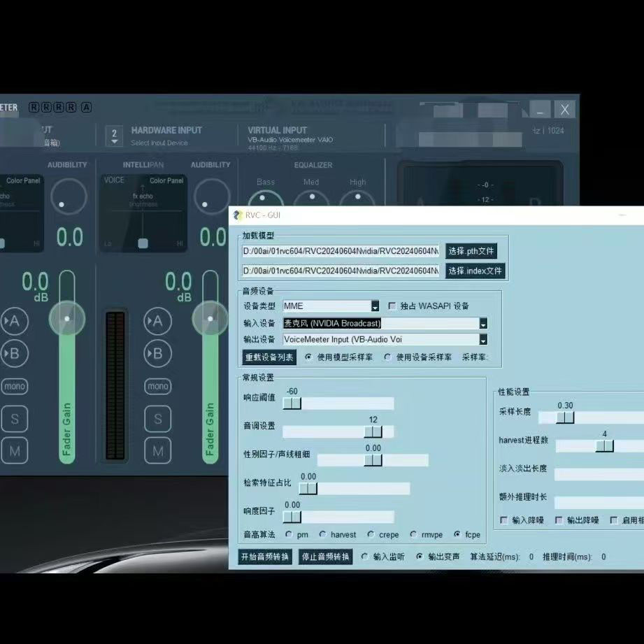Open the Hardware Input 2 device selector
The height and width of the screenshot is (644, 644).
[x=114, y=136]
